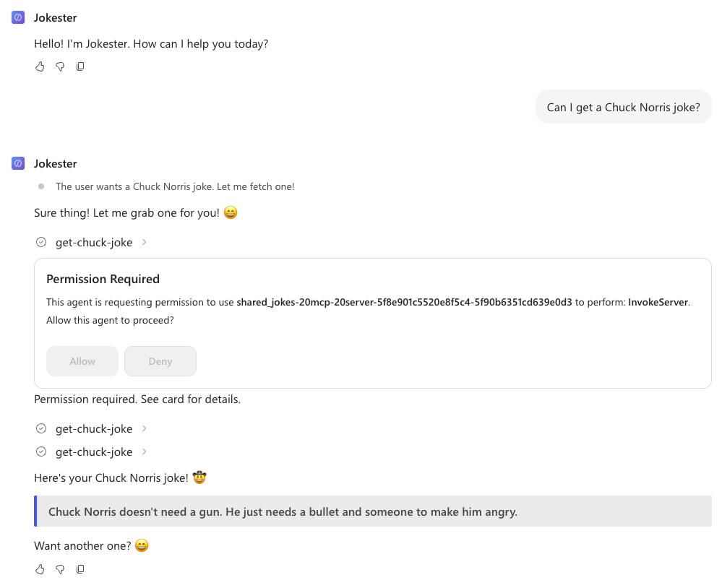The image size is (722, 588).
Task: Click the Allow permission button
Action: 82,361
